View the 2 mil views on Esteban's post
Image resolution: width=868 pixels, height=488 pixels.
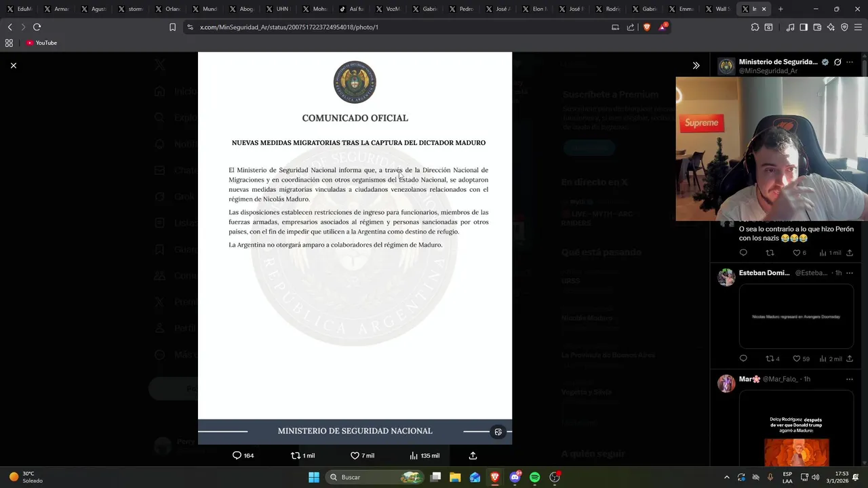click(830, 359)
